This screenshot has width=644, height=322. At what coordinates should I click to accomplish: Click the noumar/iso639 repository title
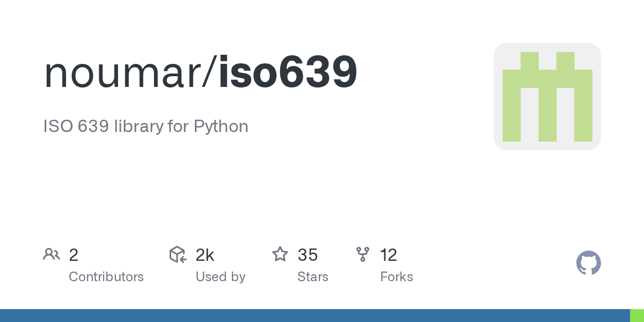200,72
